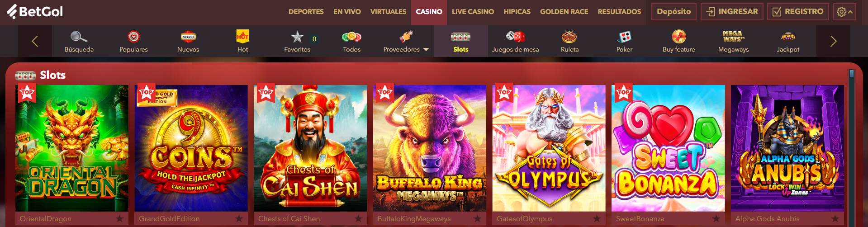Select the Populares category icon
Viewport: 868px width, 227px height.
(133, 37)
